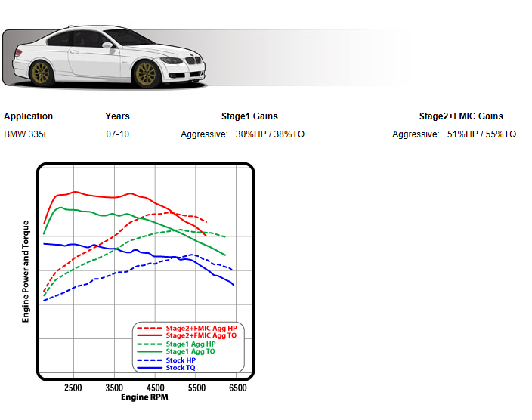Click the solid green line sample in legend
The image size is (532, 420).
pos(150,351)
